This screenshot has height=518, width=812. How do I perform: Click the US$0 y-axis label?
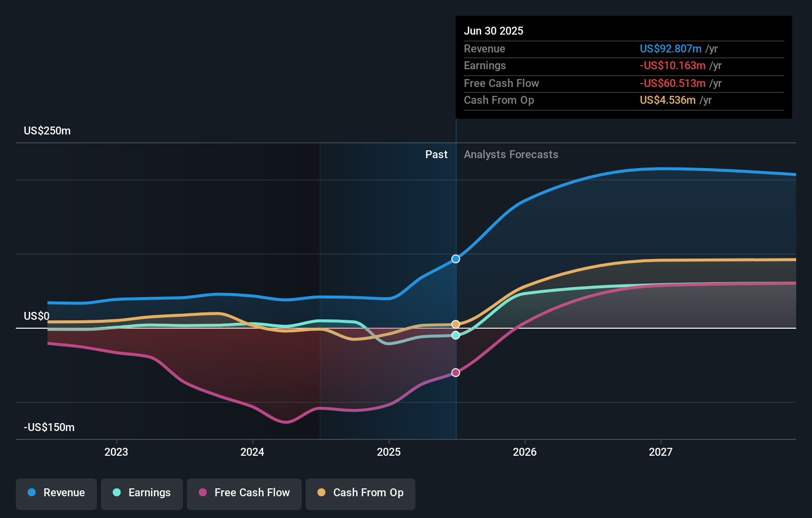click(37, 316)
